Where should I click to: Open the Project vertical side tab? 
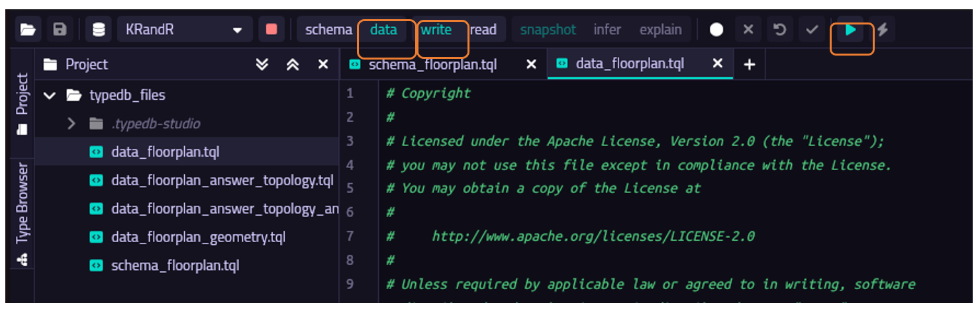pyautogui.click(x=22, y=103)
